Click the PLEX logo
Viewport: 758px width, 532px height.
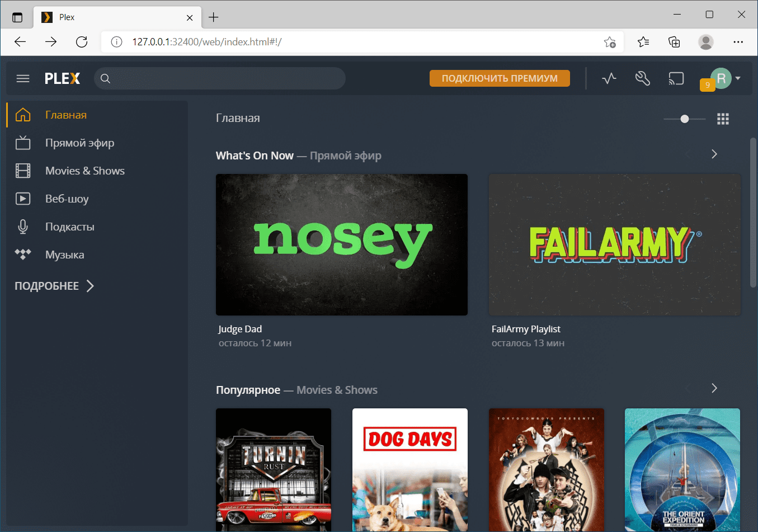point(63,78)
